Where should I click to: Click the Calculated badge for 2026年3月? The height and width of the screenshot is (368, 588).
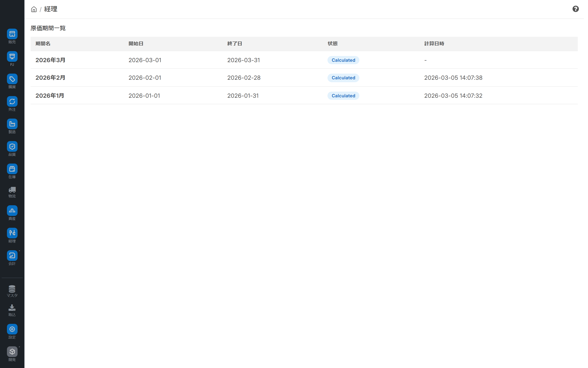coord(343,60)
